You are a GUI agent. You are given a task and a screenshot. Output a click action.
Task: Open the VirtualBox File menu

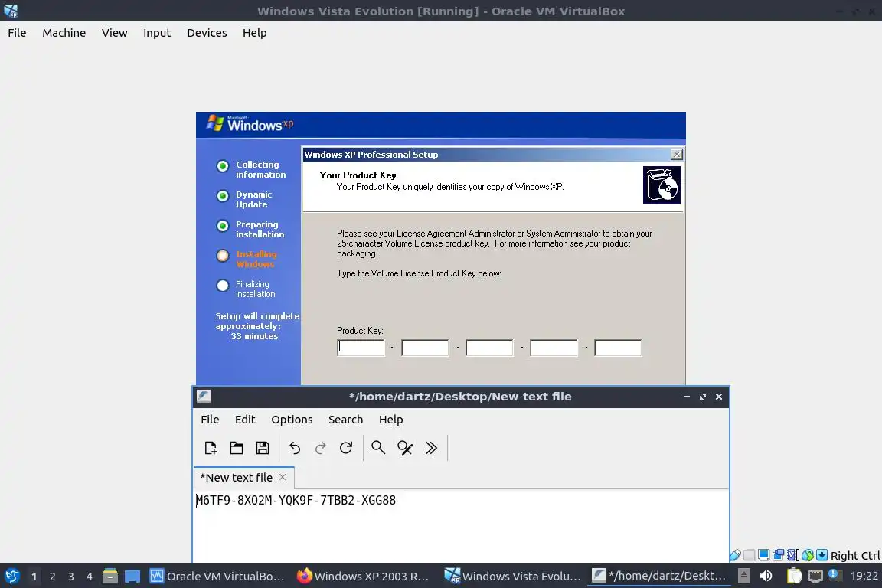(17, 33)
